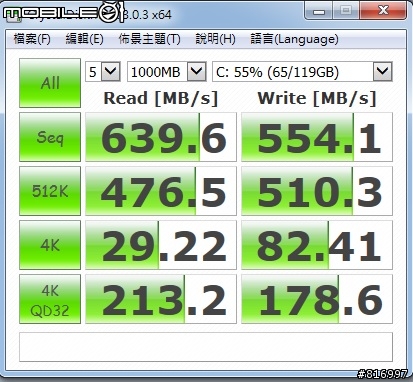Minimize the benchmark window
Image resolution: width=413 pixels, height=382 pixels.
pos(318,11)
